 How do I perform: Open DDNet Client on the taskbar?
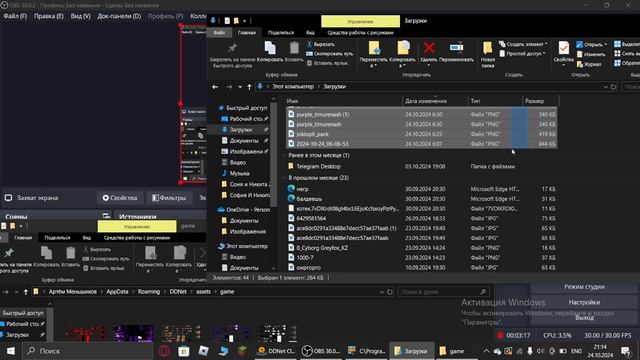[276, 351]
